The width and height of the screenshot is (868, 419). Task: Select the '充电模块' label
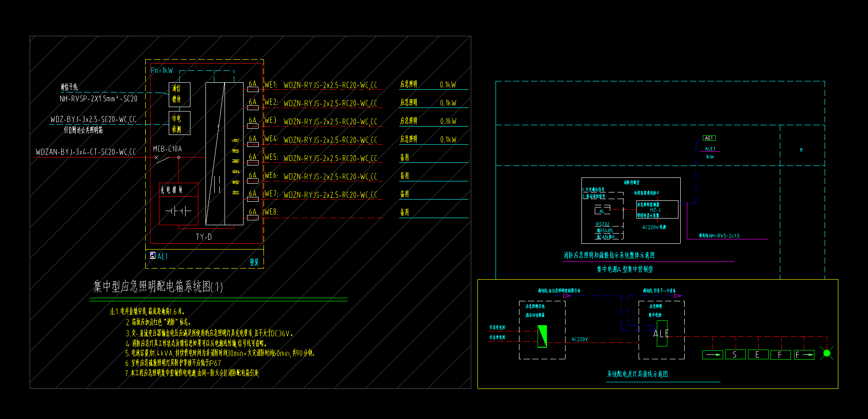coord(171,190)
